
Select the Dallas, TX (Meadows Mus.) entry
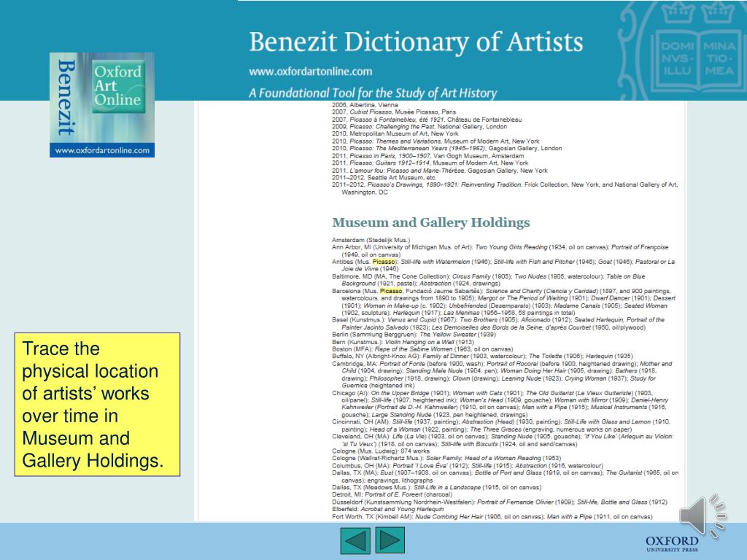tap(436, 488)
